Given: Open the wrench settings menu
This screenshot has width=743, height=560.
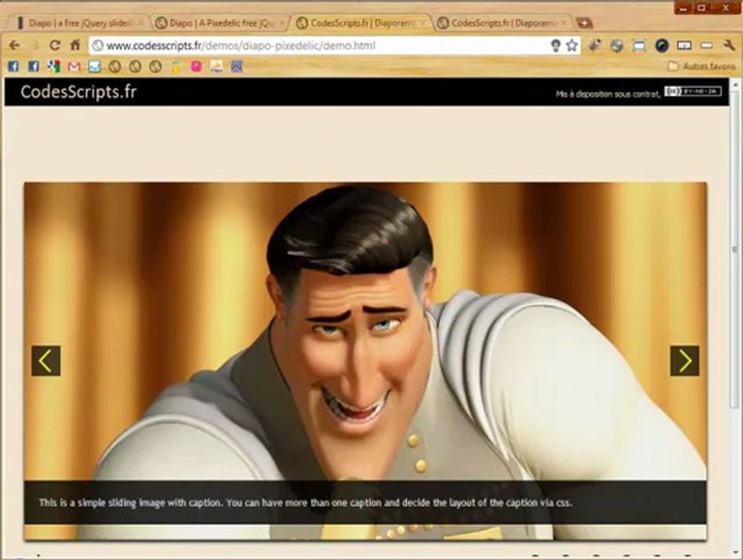Looking at the screenshot, I should pyautogui.click(x=729, y=45).
